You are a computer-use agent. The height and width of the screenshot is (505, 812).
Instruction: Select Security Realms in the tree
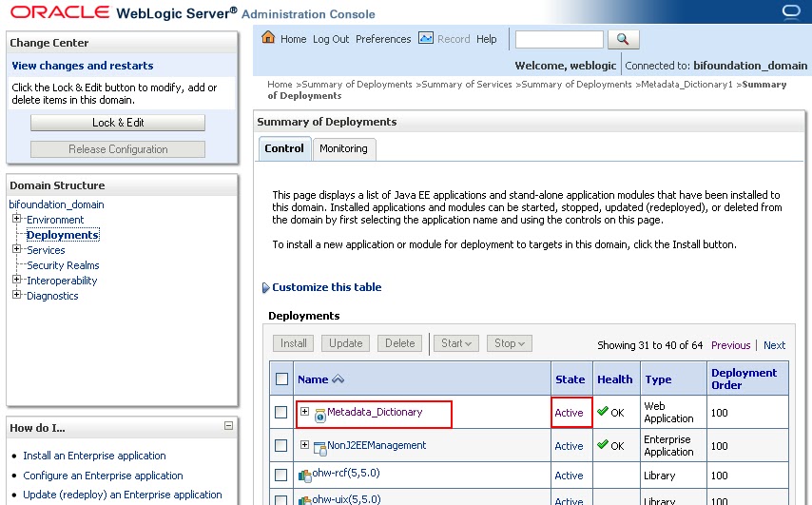click(x=63, y=265)
